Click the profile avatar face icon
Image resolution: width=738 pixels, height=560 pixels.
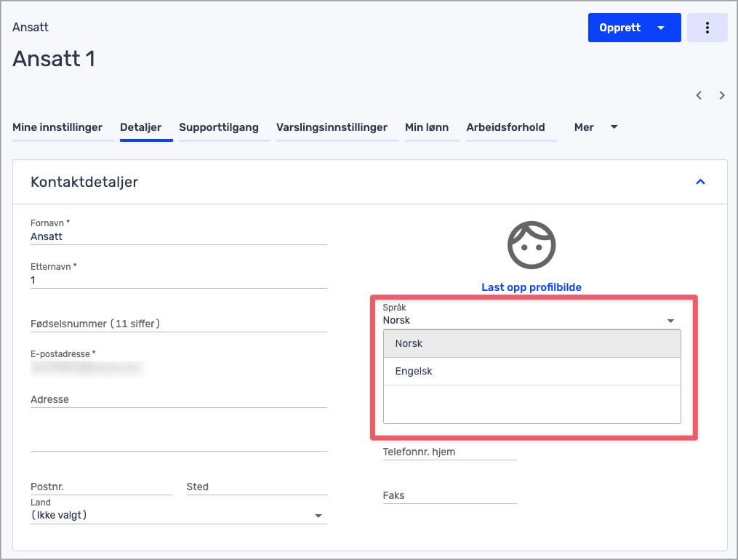(x=532, y=245)
